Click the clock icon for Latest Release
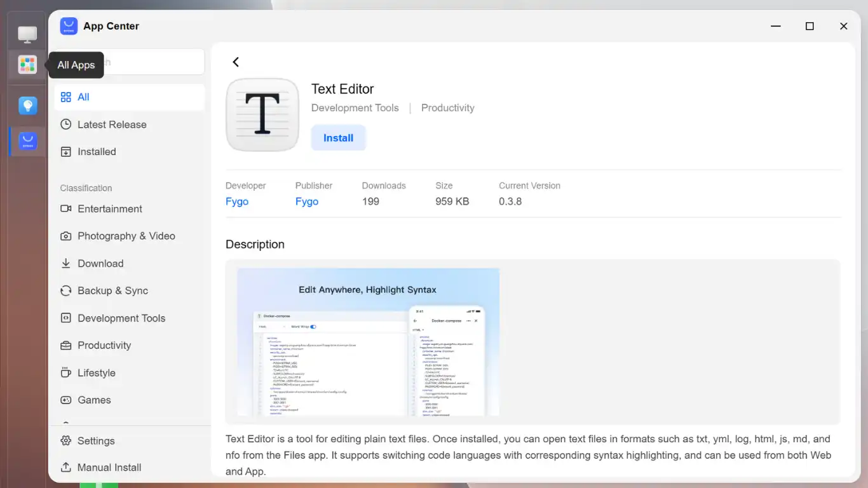Image resolution: width=868 pixels, height=488 pixels. pyautogui.click(x=65, y=125)
